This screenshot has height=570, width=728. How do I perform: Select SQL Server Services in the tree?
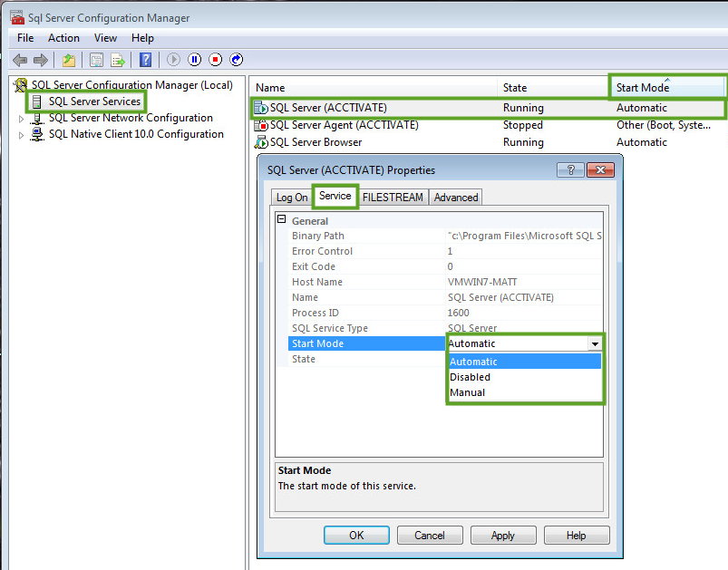[94, 101]
